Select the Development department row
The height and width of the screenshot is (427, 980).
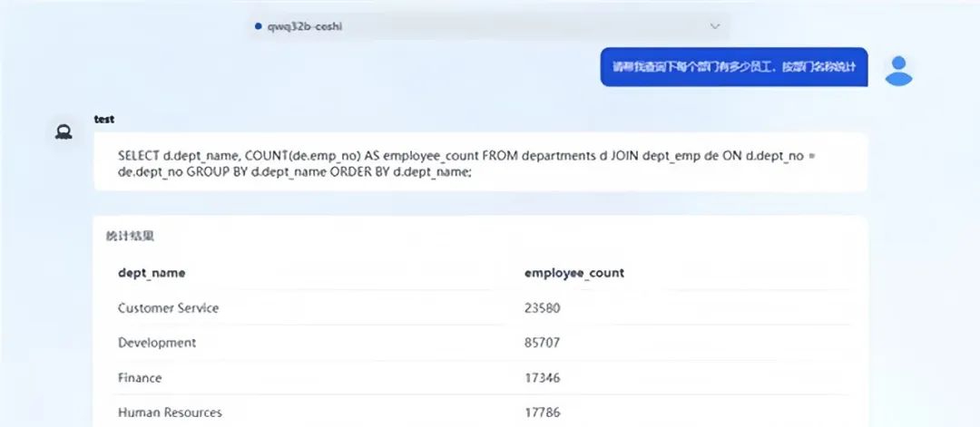pyautogui.click(x=157, y=344)
